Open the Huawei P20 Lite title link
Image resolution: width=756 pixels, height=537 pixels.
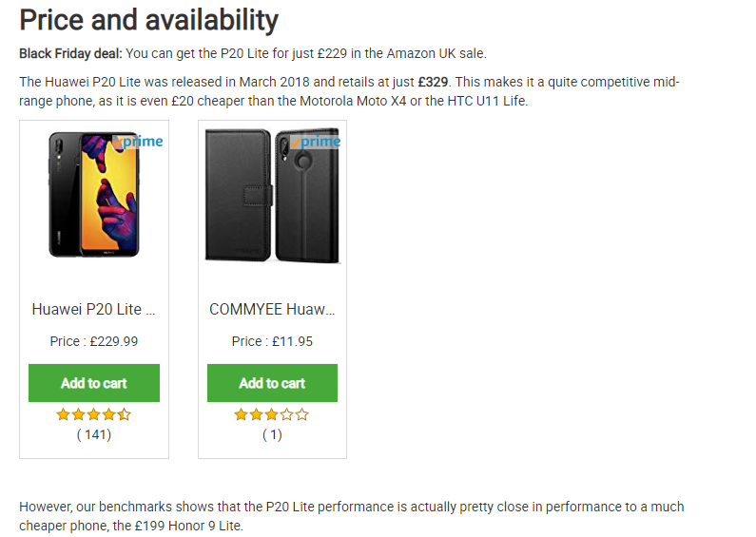pyautogui.click(x=93, y=309)
